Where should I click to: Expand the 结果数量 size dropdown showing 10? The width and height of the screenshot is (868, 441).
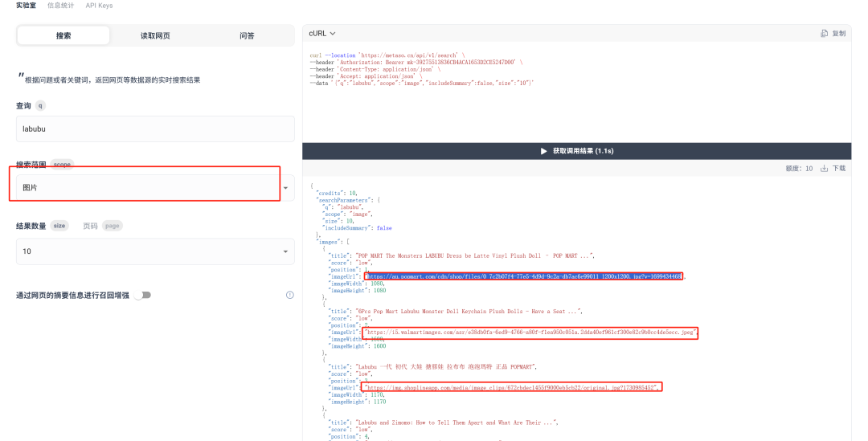pyautogui.click(x=155, y=251)
